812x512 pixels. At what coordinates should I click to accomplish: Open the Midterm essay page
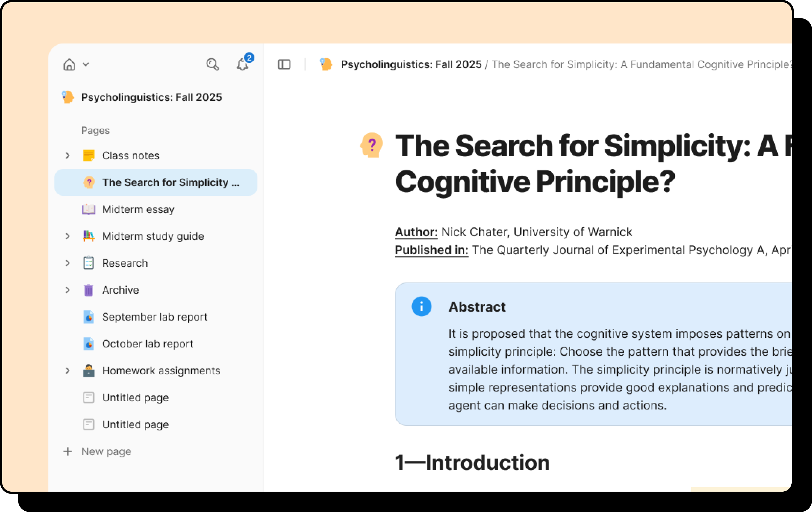[x=138, y=209]
